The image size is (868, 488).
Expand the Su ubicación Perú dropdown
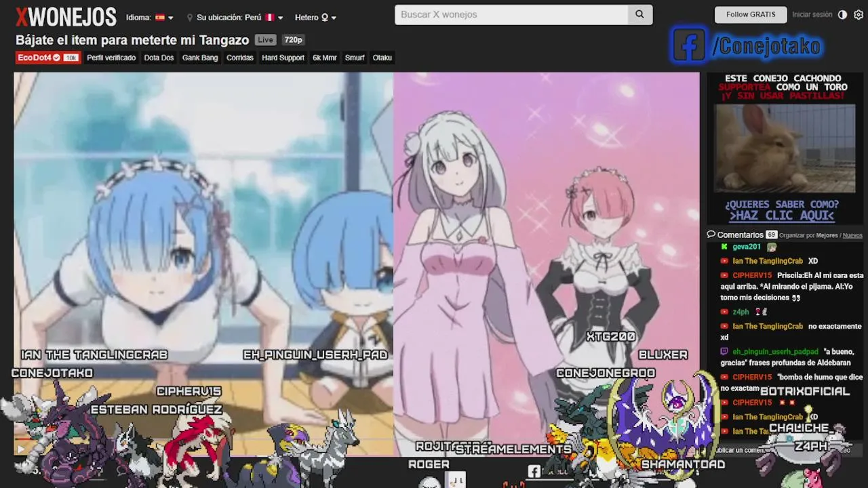235,18
